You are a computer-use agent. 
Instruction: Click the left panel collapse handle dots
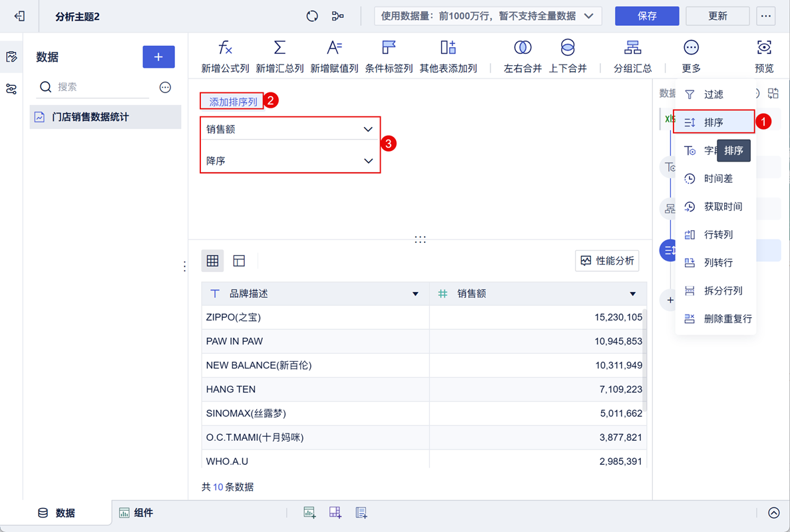point(185,266)
